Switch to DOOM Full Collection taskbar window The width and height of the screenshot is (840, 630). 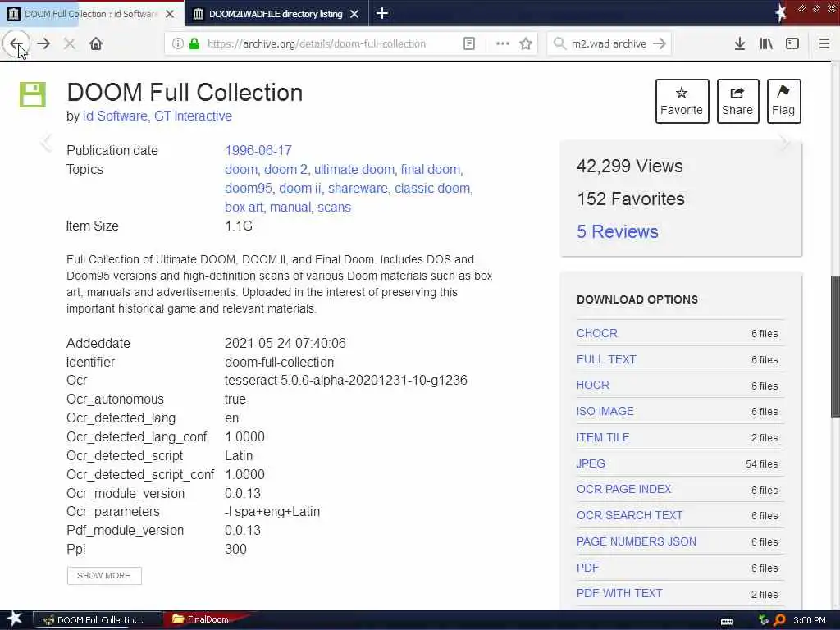(x=98, y=620)
